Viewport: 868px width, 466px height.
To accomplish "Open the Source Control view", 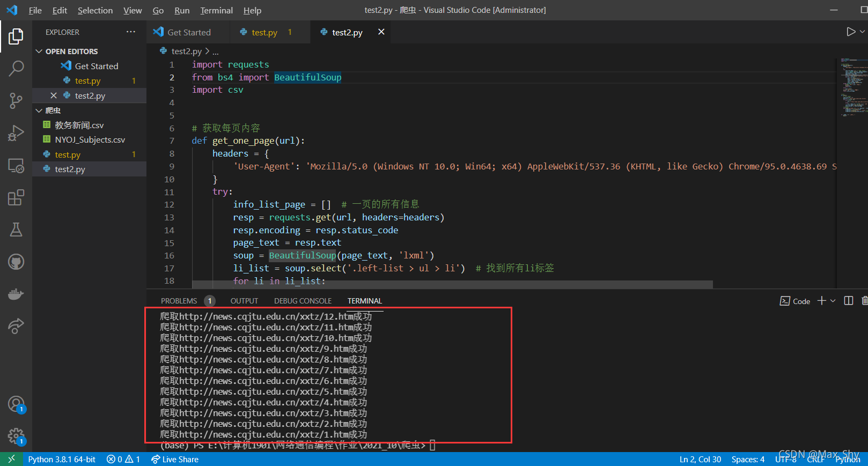I will click(x=16, y=101).
